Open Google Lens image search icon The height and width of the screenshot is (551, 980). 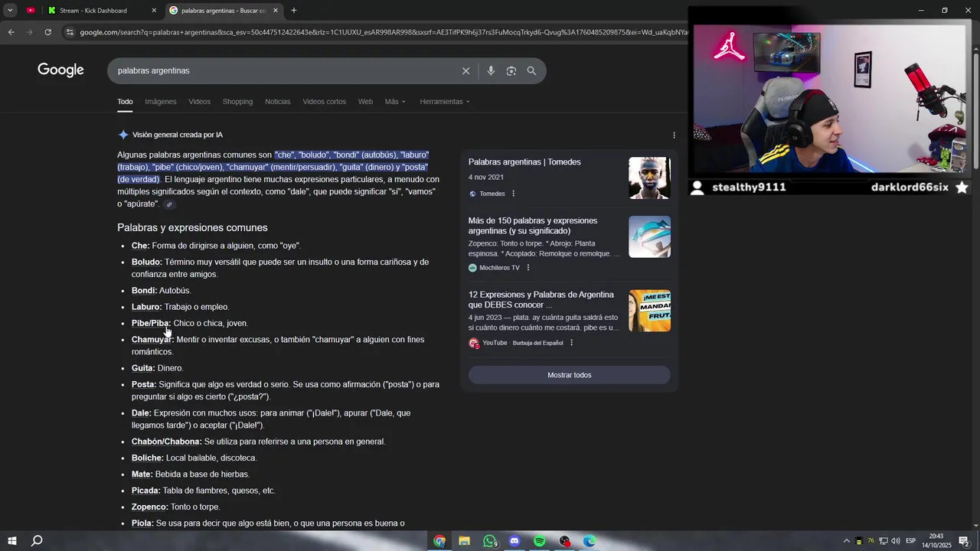click(511, 70)
